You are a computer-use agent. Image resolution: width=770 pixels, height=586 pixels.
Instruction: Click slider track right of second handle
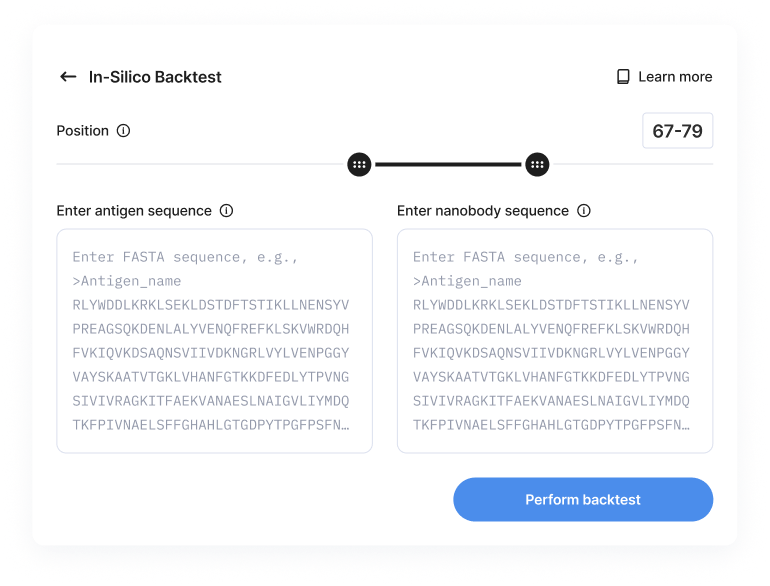tap(632, 164)
